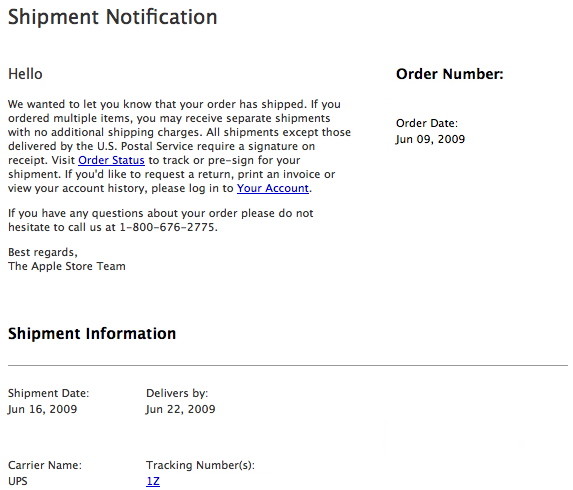Click the Delivers by: label
The height and width of the screenshot is (490, 573).
tap(177, 393)
